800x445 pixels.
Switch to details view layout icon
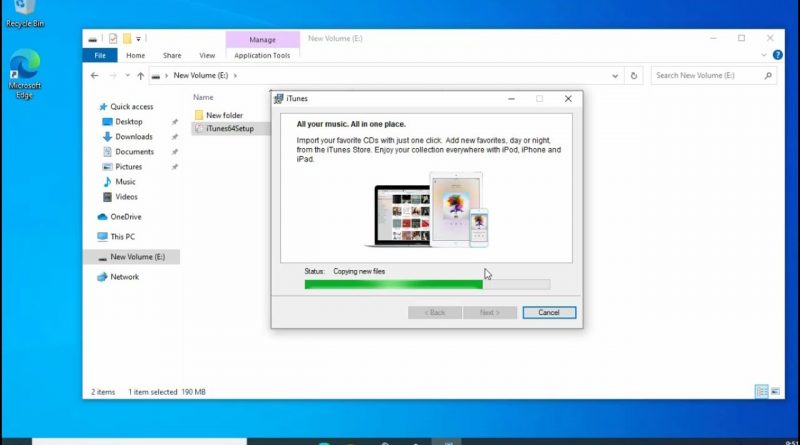761,391
